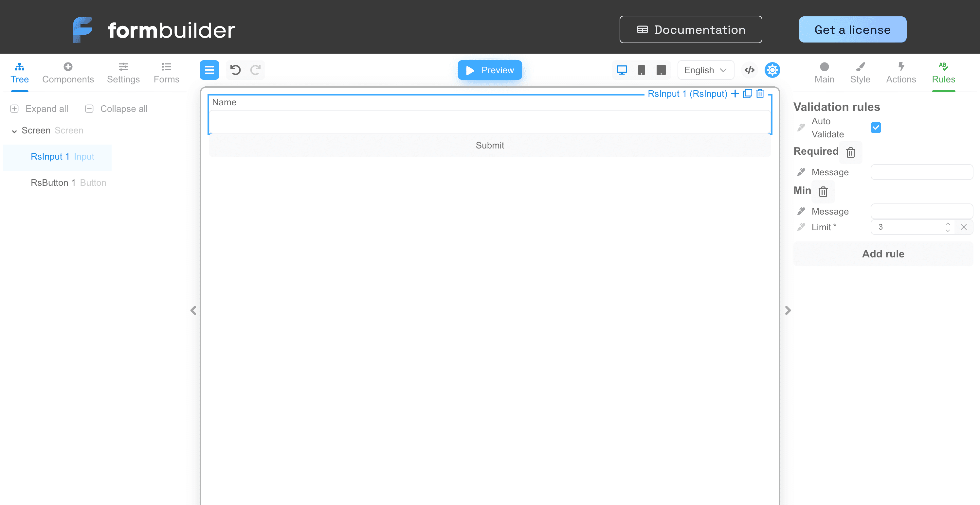Switch to the Components tab
Screen dimensions: 980x505
pos(68,73)
